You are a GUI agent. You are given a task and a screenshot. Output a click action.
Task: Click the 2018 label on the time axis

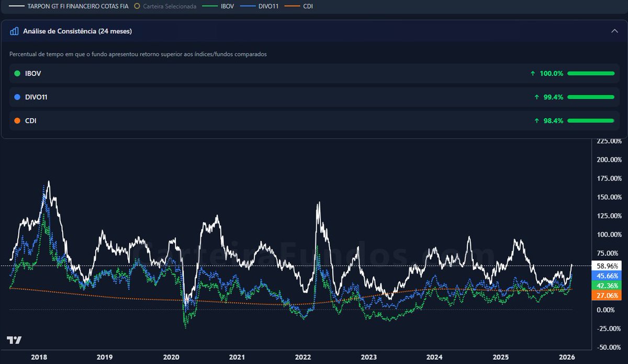point(39,357)
